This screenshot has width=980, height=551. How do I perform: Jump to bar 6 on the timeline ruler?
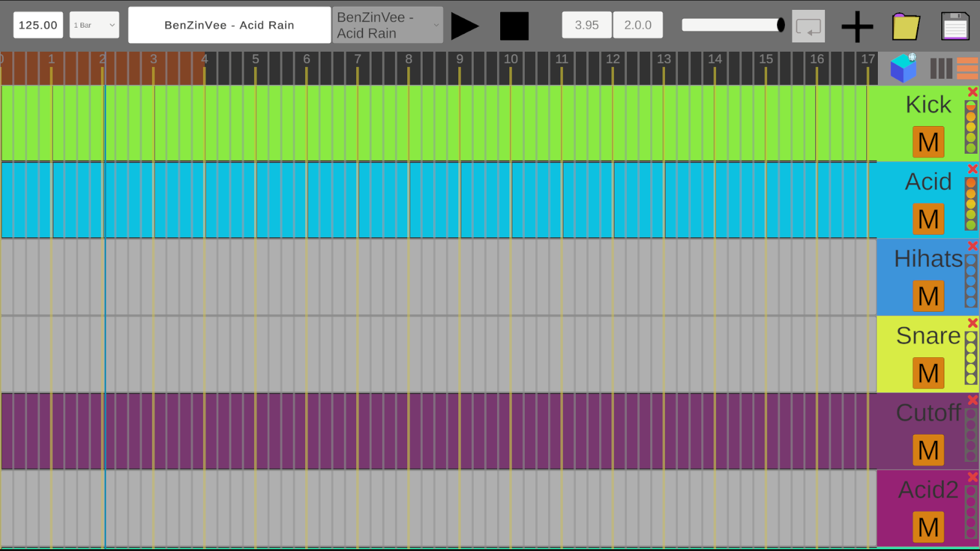tap(307, 60)
